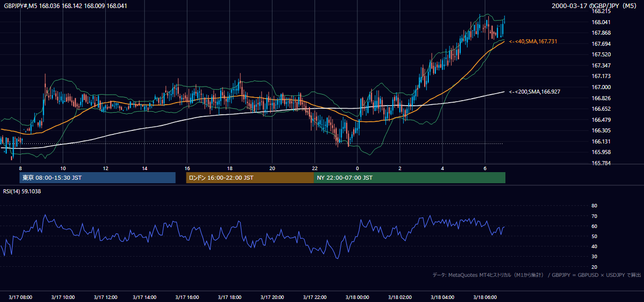
Task: Click the hour 18 tick under price chart
Action: (229, 168)
